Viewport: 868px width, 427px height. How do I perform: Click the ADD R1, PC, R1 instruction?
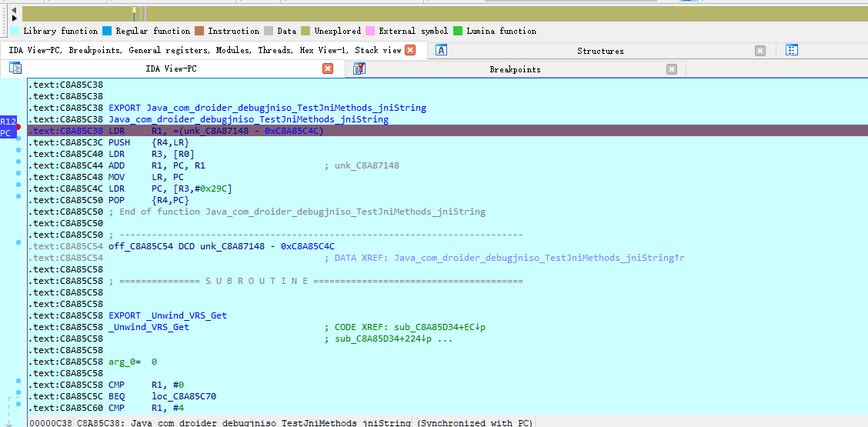(x=157, y=165)
